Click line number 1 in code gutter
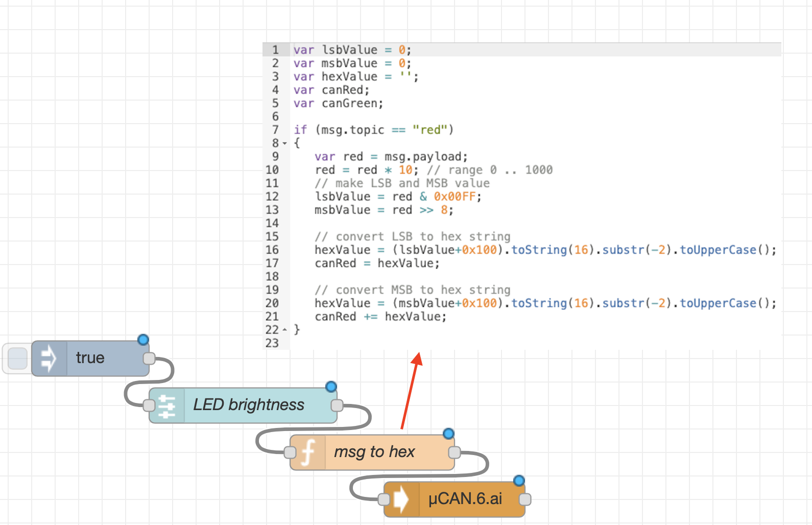Image resolution: width=812 pixels, height=525 pixels. (275, 50)
